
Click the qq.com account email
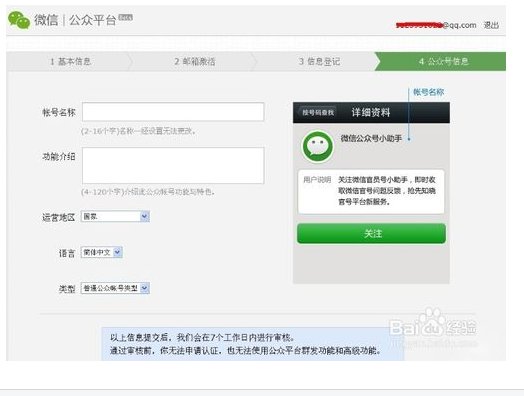click(436, 25)
